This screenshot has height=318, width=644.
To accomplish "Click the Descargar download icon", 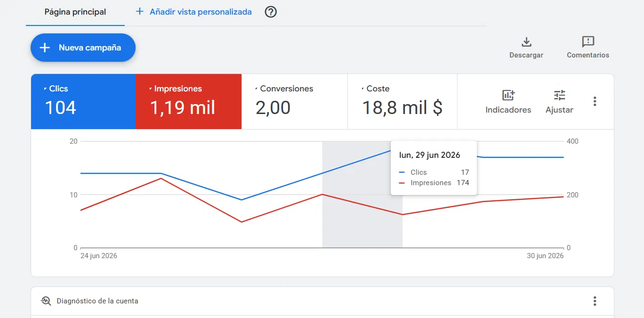I will (x=526, y=42).
